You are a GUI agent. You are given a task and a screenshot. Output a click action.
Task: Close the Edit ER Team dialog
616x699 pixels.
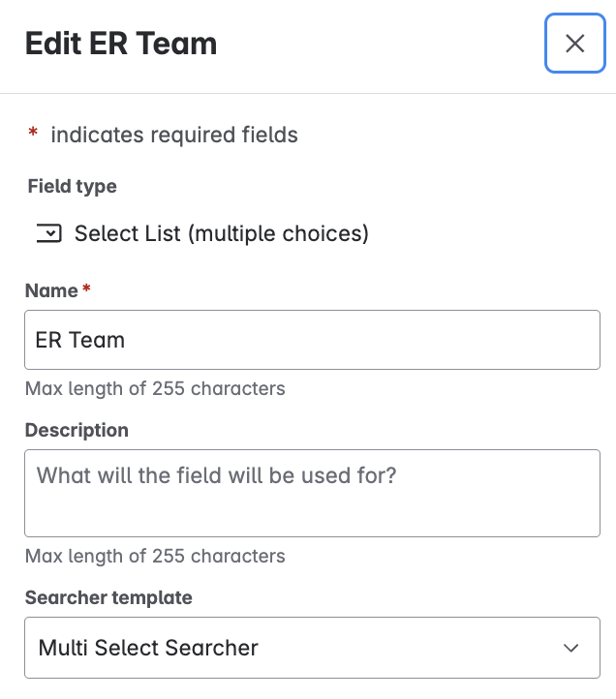tap(574, 44)
